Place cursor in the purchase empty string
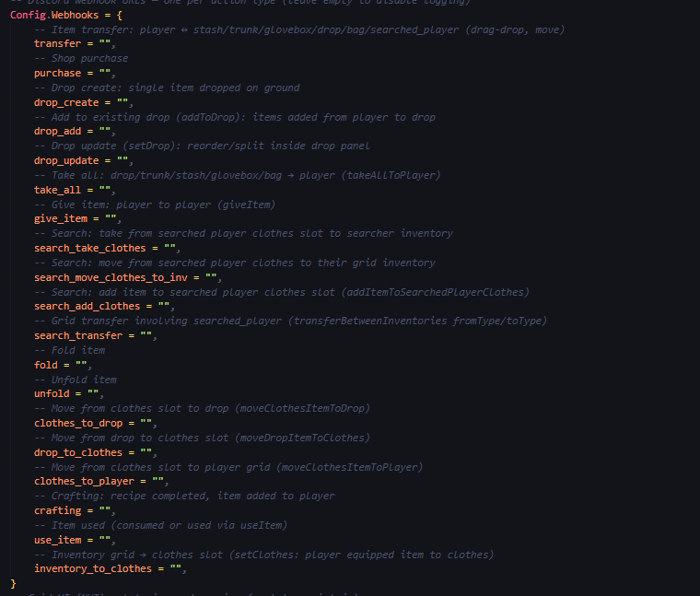The image size is (700, 596). (x=104, y=73)
